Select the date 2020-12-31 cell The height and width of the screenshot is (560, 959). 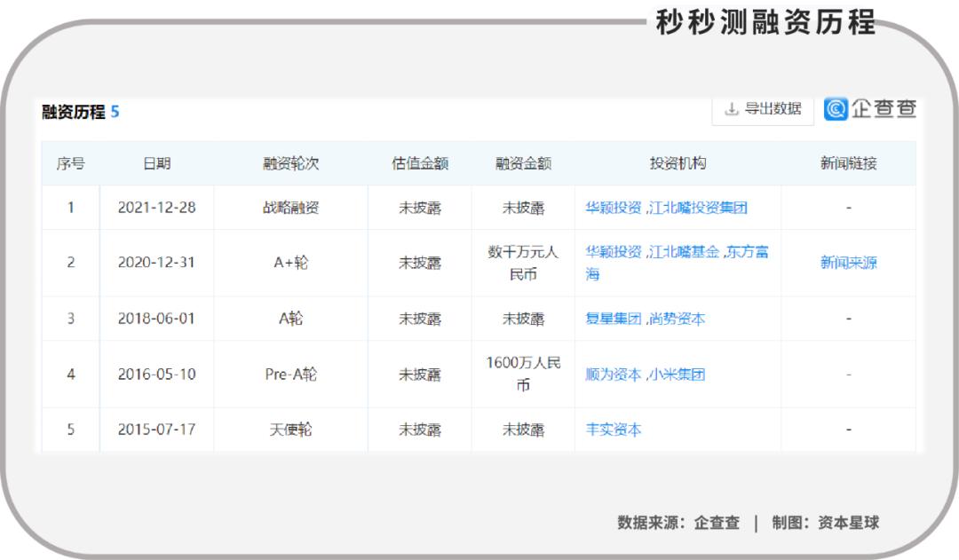156,263
